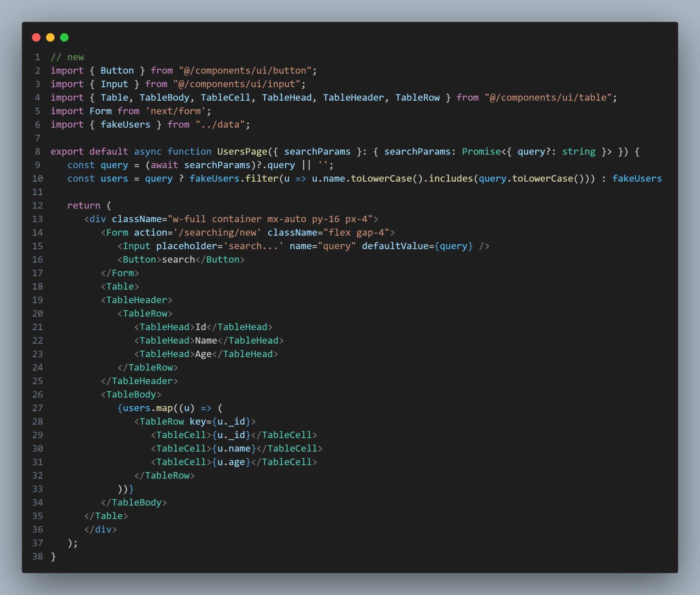Click the opening <div tag name
700x595 pixels.
point(98,219)
